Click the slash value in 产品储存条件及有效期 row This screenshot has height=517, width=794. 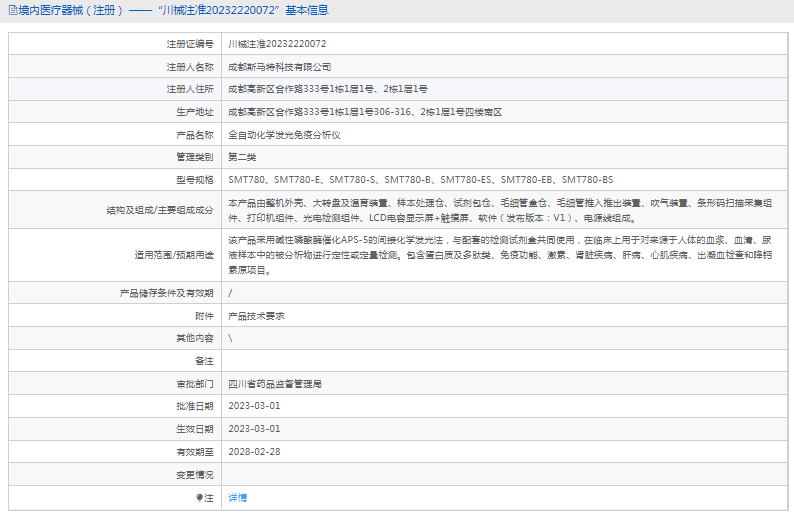click(230, 293)
